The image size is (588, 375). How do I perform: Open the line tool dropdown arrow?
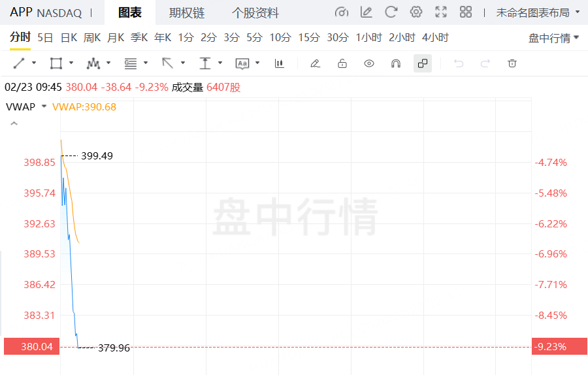(34, 63)
